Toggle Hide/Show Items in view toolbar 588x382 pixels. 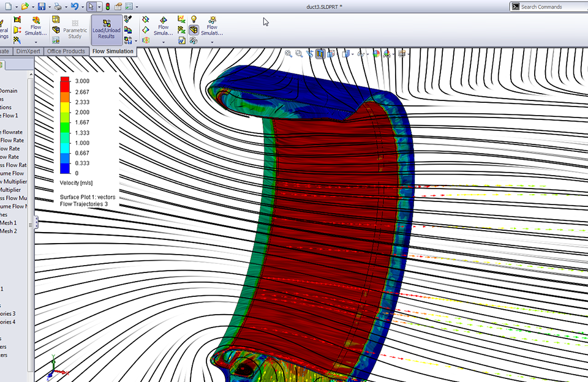coord(360,54)
